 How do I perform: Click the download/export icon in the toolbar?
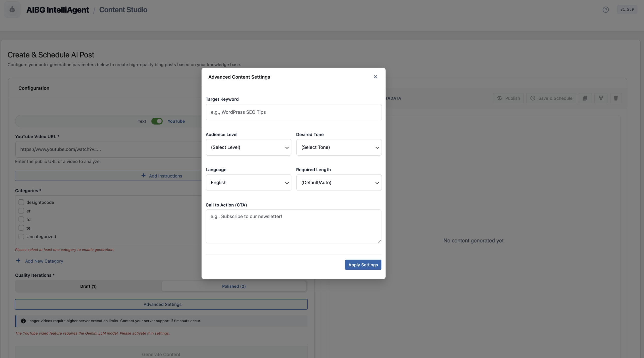pyautogui.click(x=600, y=98)
